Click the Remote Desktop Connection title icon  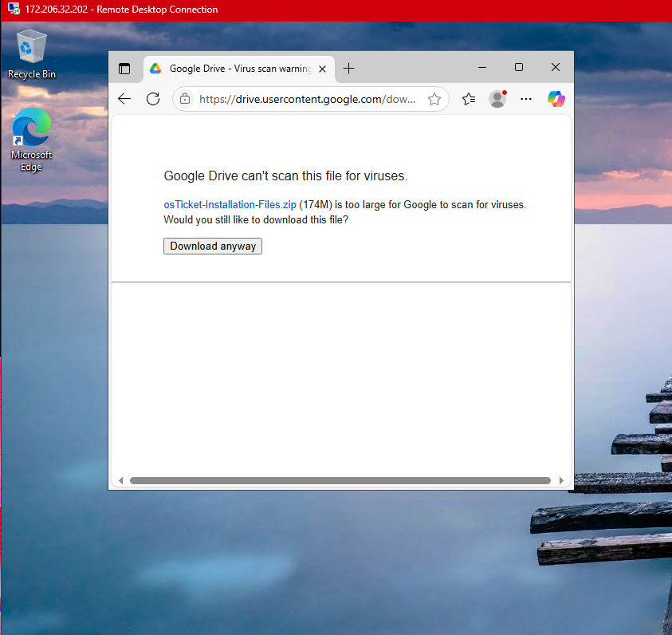tap(14, 9)
